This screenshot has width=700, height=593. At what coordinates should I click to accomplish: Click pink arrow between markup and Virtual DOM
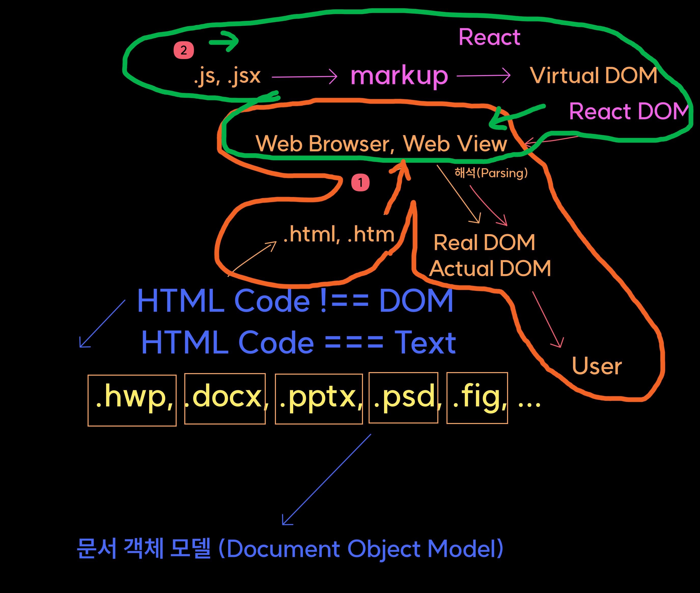point(483,76)
